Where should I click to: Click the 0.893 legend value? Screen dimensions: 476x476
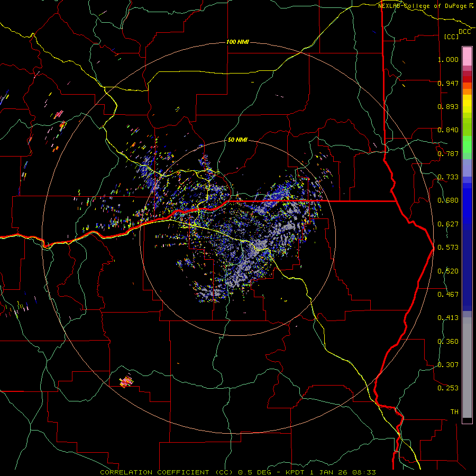448,106
